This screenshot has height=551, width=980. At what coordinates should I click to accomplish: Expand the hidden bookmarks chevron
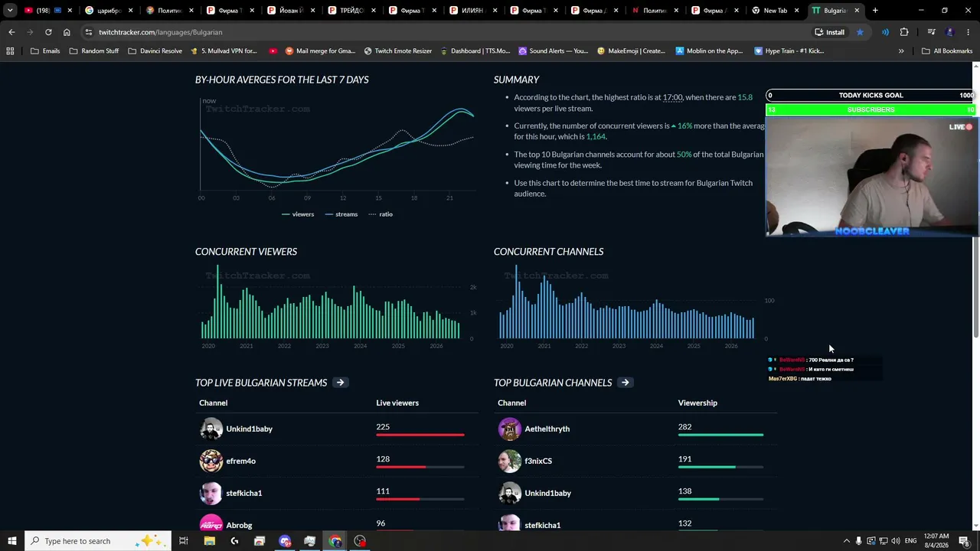pos(901,51)
